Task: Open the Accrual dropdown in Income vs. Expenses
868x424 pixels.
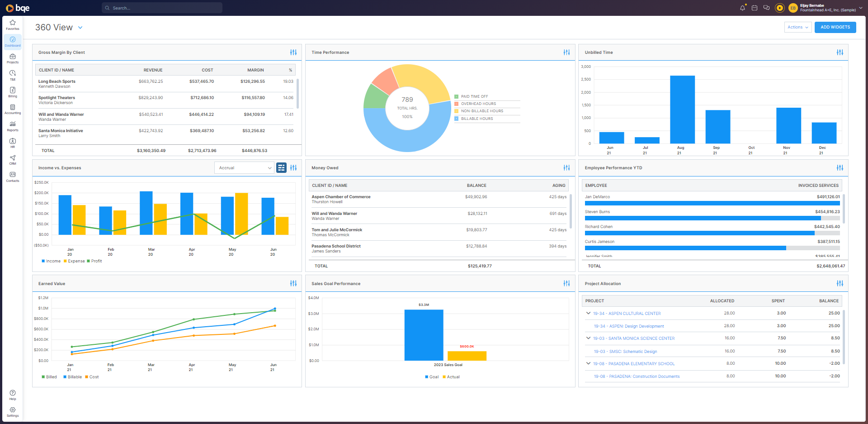Action: (x=244, y=167)
